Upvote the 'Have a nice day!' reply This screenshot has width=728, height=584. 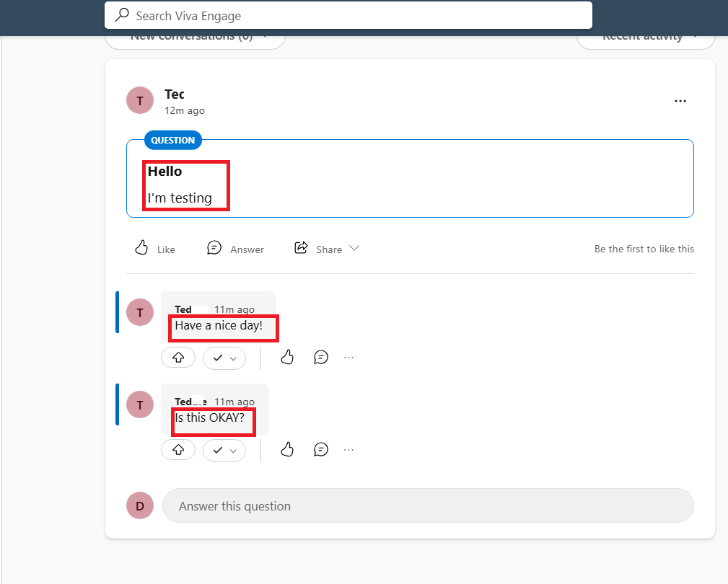(x=178, y=358)
